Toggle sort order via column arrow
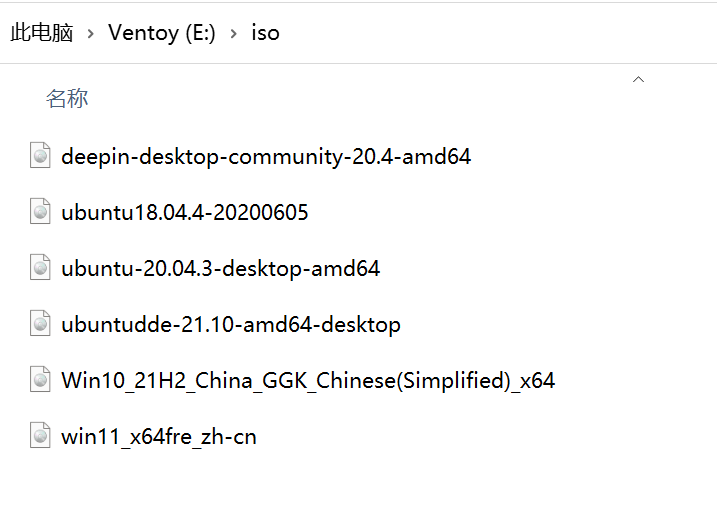This screenshot has width=717, height=528. coord(638,80)
